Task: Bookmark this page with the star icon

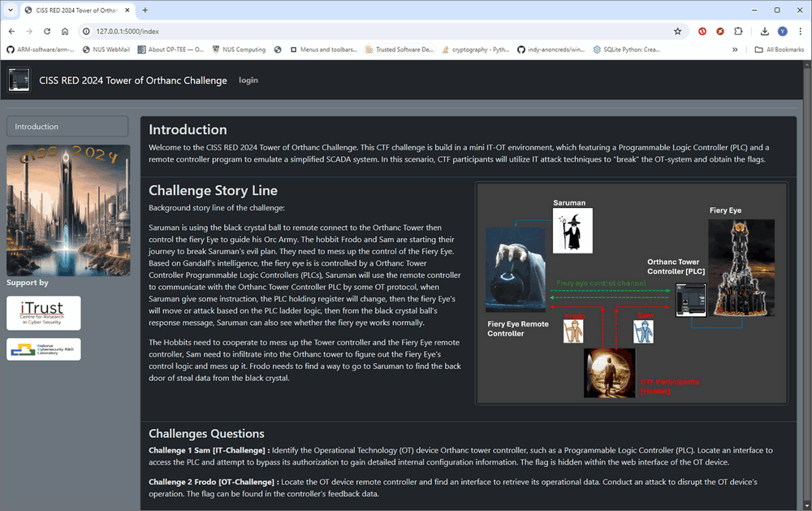Action: 677,31
